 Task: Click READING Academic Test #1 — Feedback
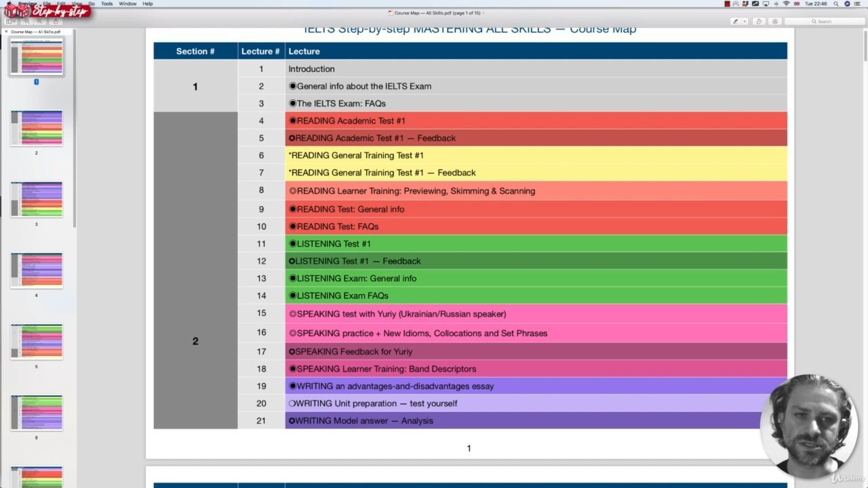[536, 138]
